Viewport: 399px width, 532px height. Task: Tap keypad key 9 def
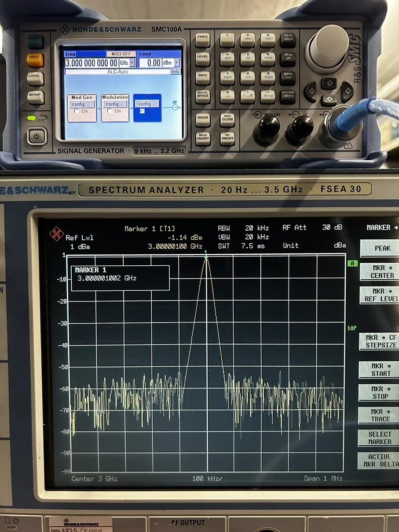pos(267,40)
